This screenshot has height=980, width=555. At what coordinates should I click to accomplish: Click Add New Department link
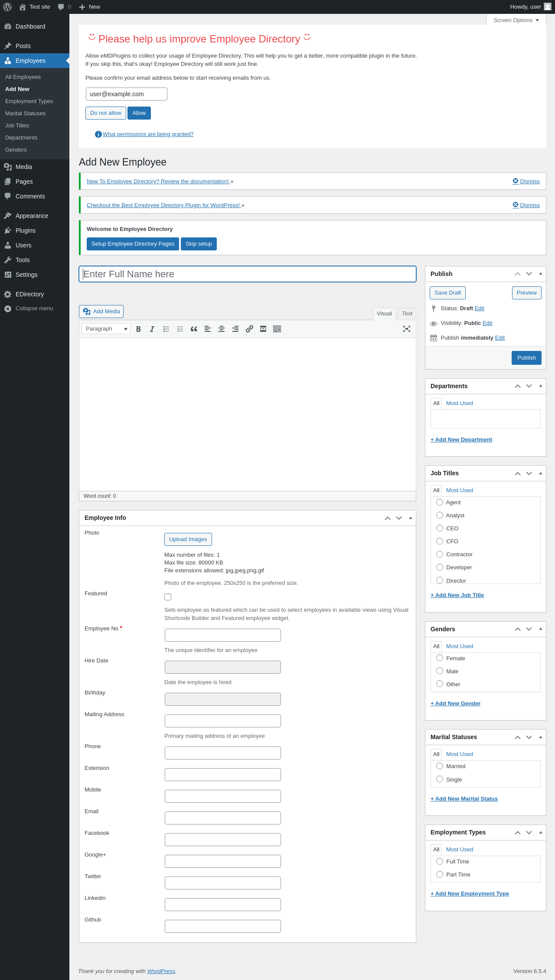click(461, 440)
